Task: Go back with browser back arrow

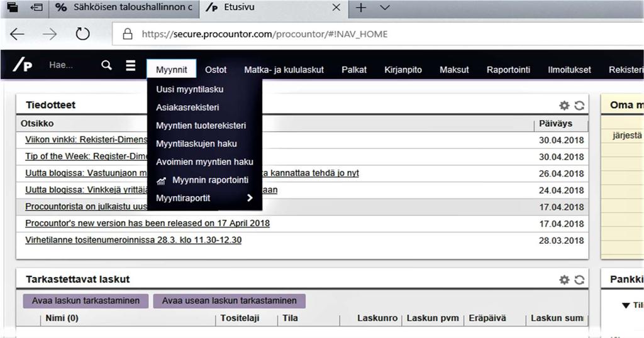Action: tap(17, 34)
